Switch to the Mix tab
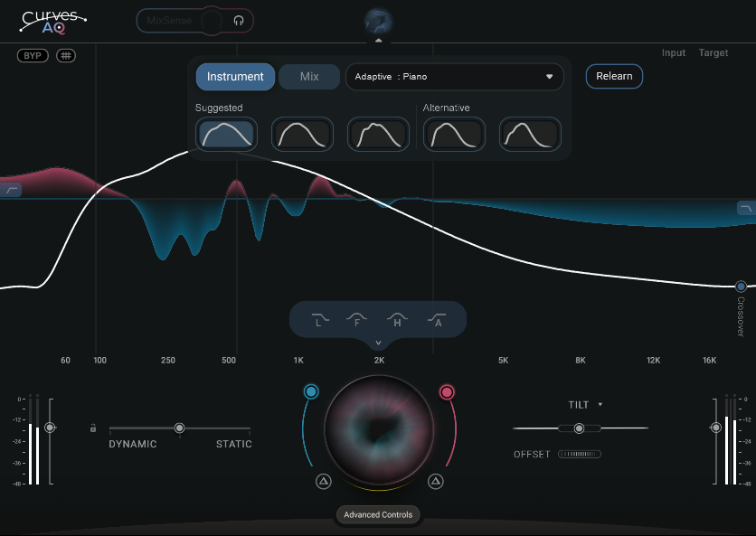The width and height of the screenshot is (756, 536). click(x=309, y=77)
